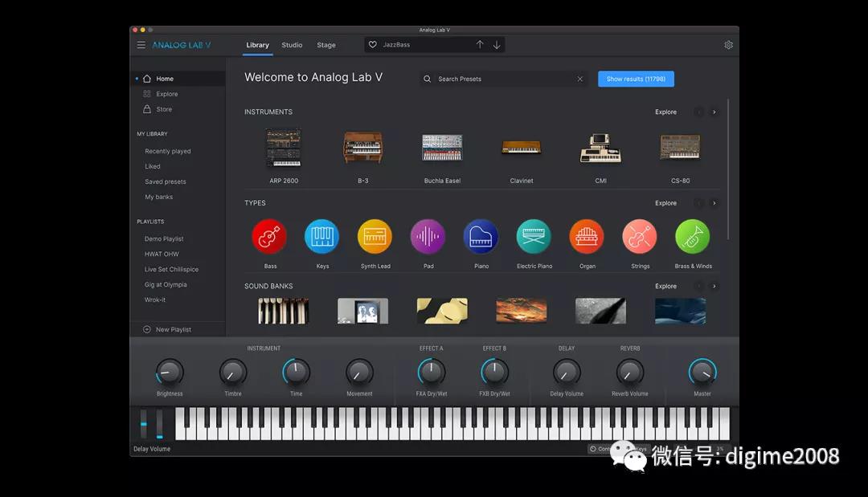868x497 pixels.
Task: Click the Brightness knob
Action: click(170, 372)
